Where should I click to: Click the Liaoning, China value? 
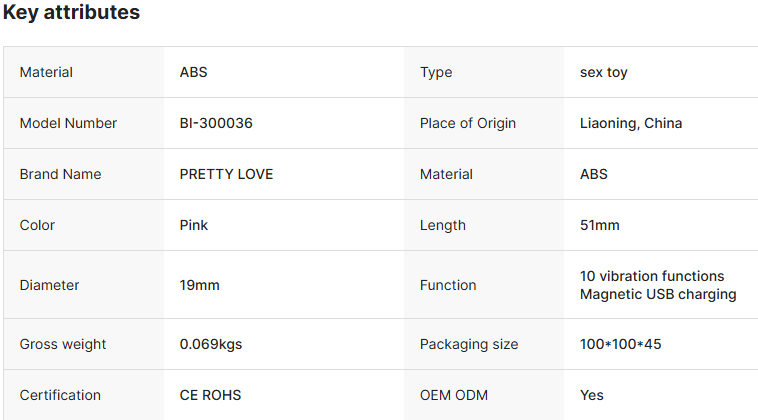click(x=631, y=123)
